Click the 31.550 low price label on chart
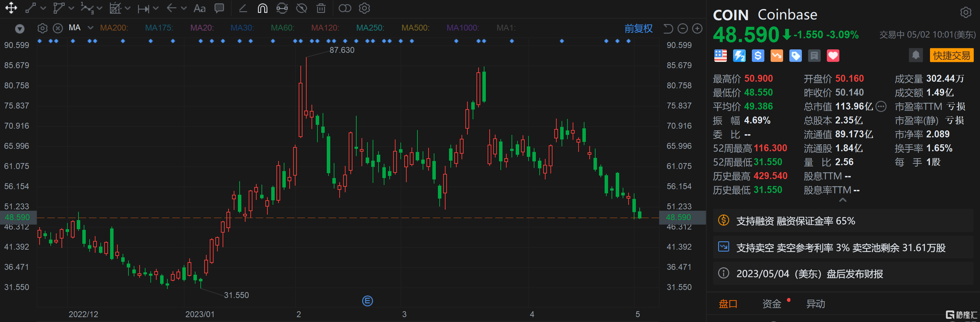The height and width of the screenshot is (322, 980). [x=236, y=295]
